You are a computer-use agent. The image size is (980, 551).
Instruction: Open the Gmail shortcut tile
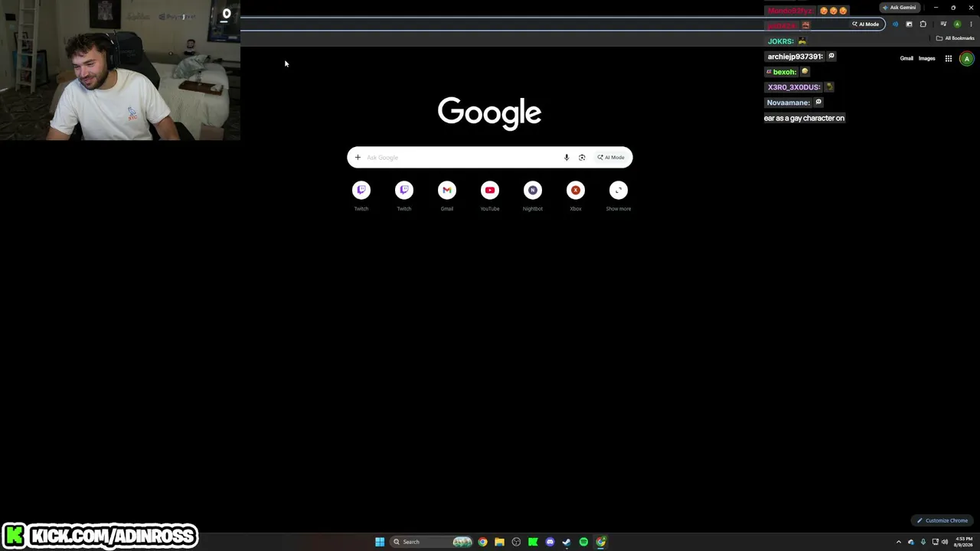(x=447, y=195)
